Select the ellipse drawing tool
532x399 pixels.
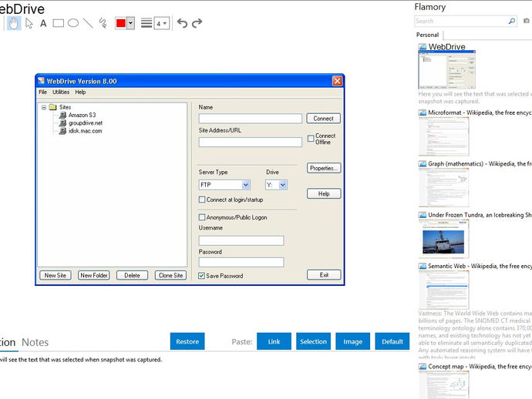(x=73, y=23)
